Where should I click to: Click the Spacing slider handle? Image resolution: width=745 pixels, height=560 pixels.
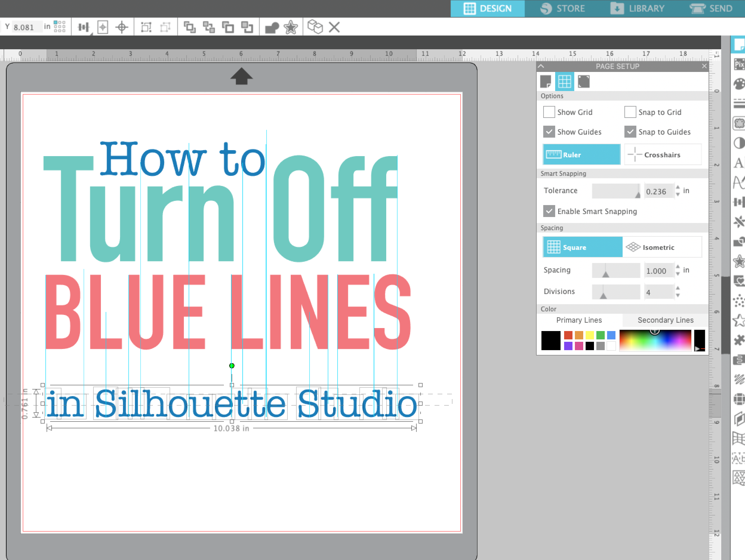point(606,274)
